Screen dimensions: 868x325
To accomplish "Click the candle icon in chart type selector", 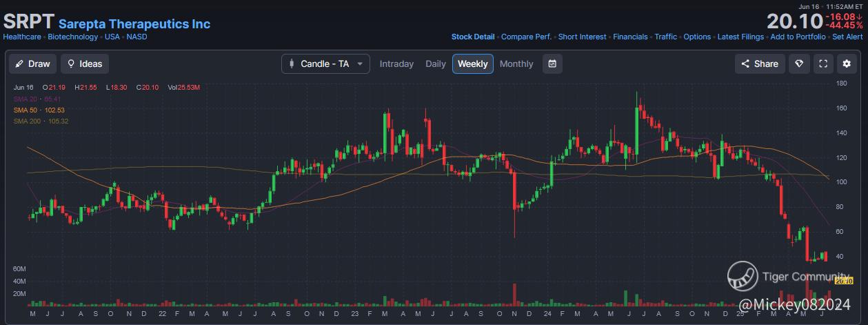I will tap(292, 63).
